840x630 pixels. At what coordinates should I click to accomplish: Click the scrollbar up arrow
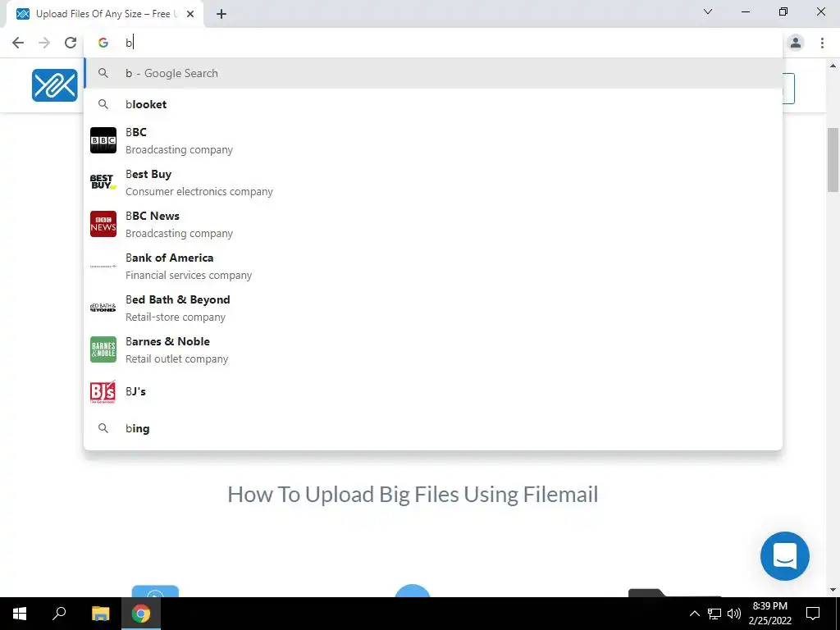point(833,66)
